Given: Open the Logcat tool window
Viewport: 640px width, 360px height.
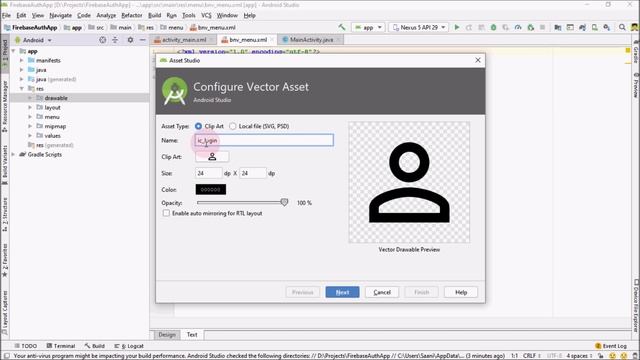Looking at the screenshot, I should point(129,346).
